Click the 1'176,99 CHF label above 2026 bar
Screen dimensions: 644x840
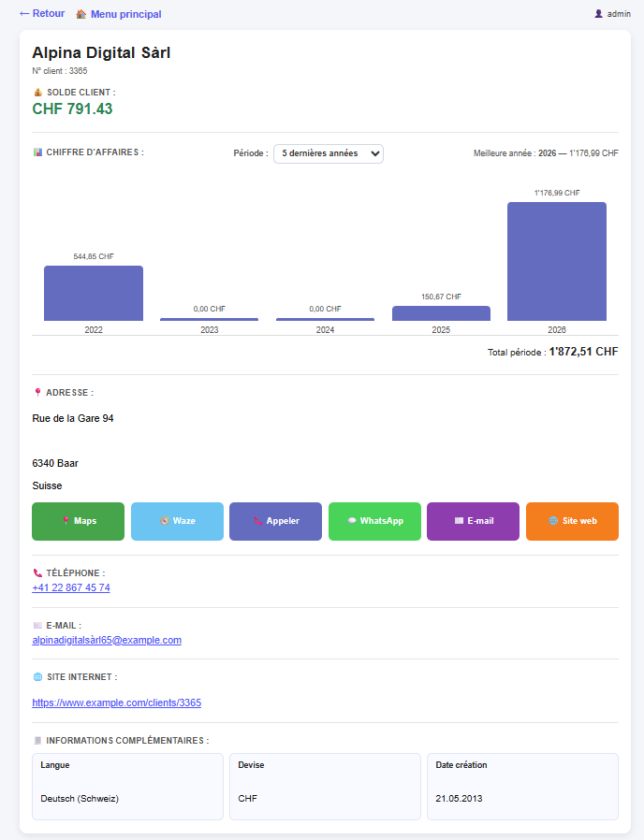click(557, 193)
